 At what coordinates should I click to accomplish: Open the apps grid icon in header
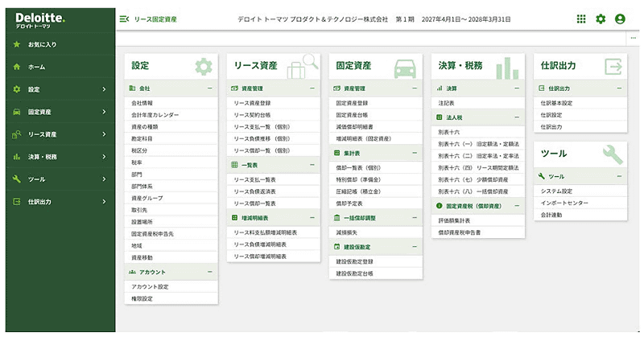[580, 18]
